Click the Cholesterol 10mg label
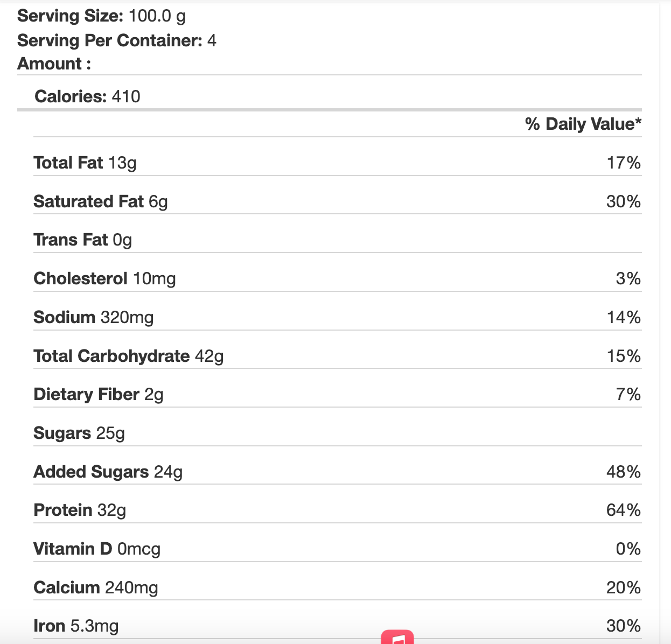671x644 pixels. [104, 278]
